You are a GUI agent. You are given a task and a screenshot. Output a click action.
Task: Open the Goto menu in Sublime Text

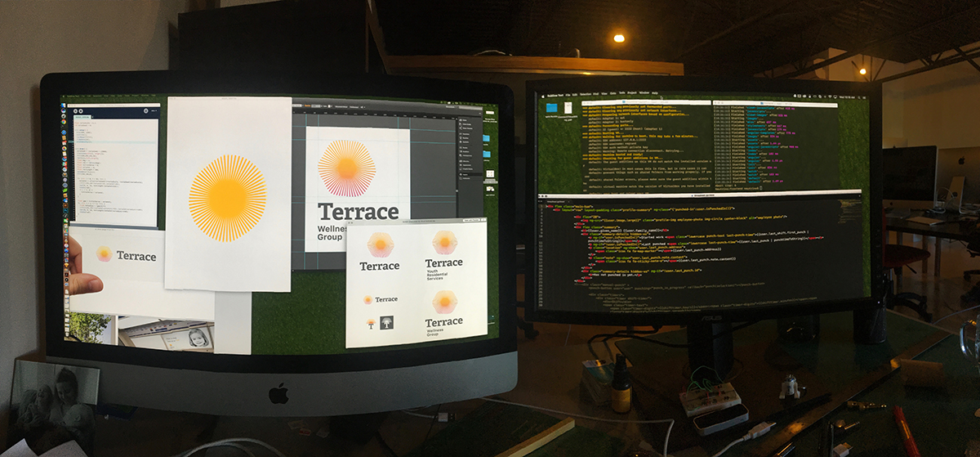613,93
